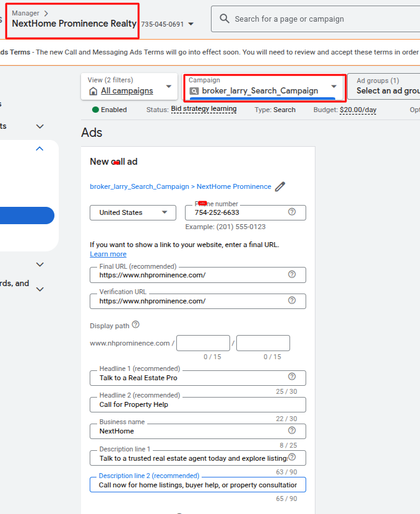Click the selected blue sidebar item
Screen dimensions: 420x514
[27, 216]
